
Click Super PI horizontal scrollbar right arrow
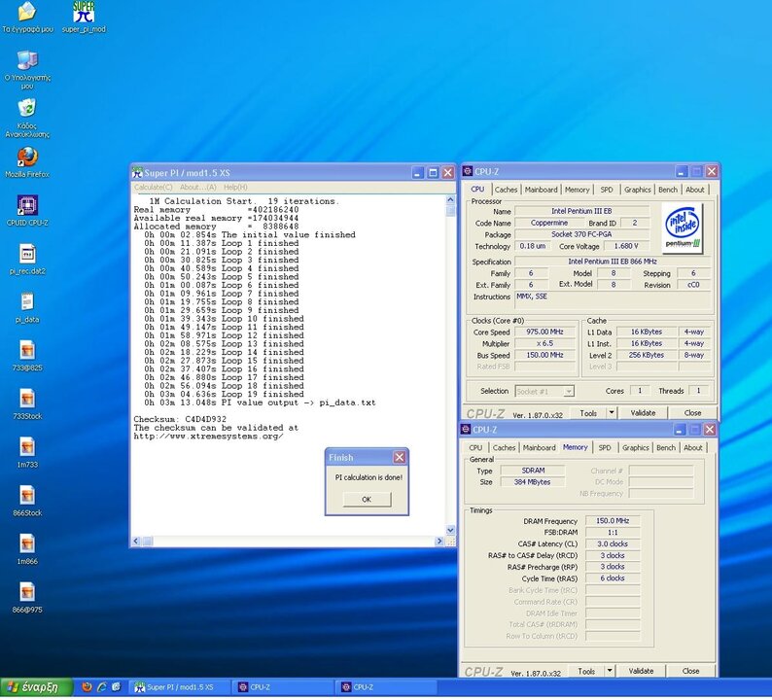(x=439, y=541)
